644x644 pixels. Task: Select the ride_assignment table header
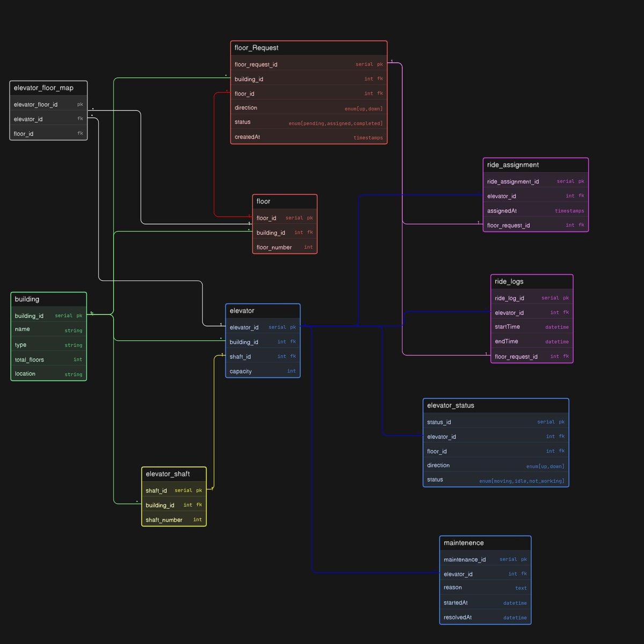(536, 165)
